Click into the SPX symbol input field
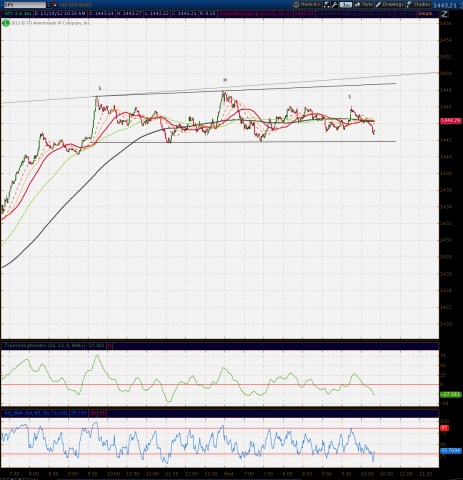This screenshot has width=463, height=480. [24, 5]
